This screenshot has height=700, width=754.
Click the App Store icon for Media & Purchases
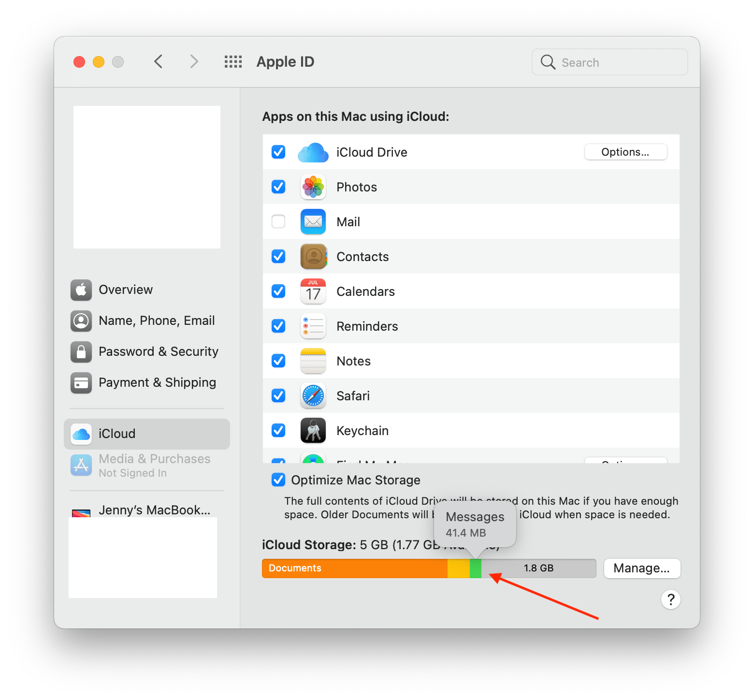[81, 465]
